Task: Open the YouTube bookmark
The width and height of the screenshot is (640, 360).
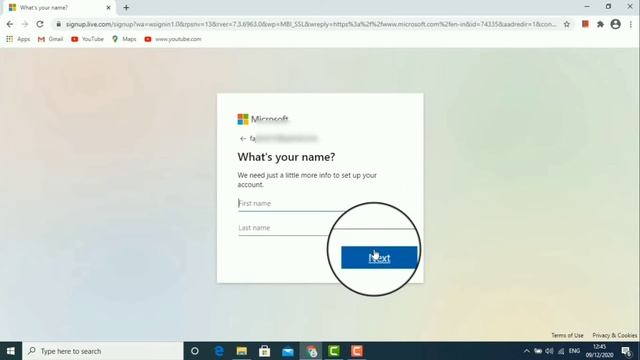Action: tap(87, 39)
